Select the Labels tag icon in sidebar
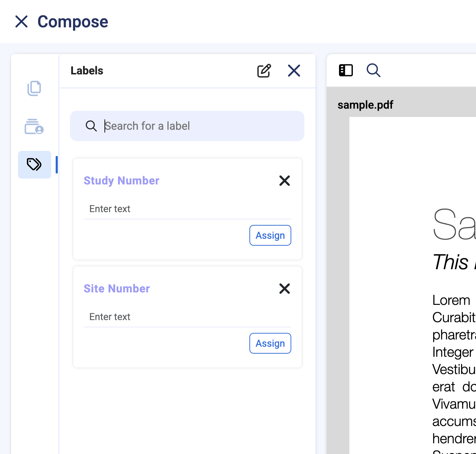This screenshot has width=476, height=454. pos(34,165)
